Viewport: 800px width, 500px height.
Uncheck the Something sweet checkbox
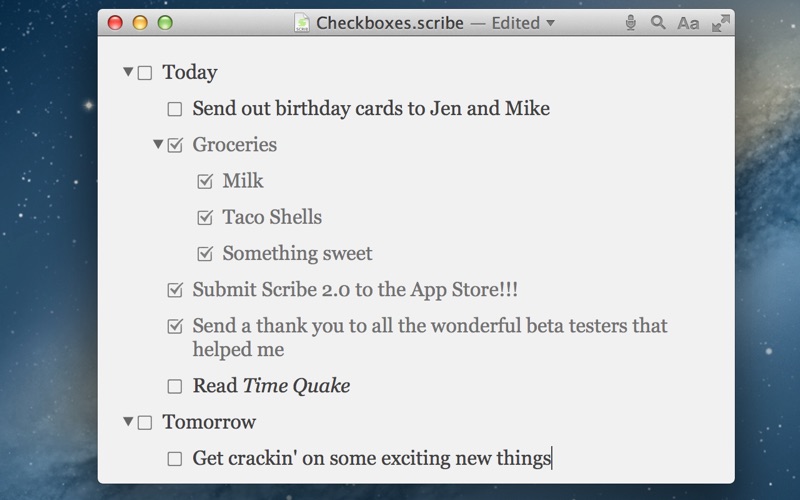pyautogui.click(x=205, y=254)
